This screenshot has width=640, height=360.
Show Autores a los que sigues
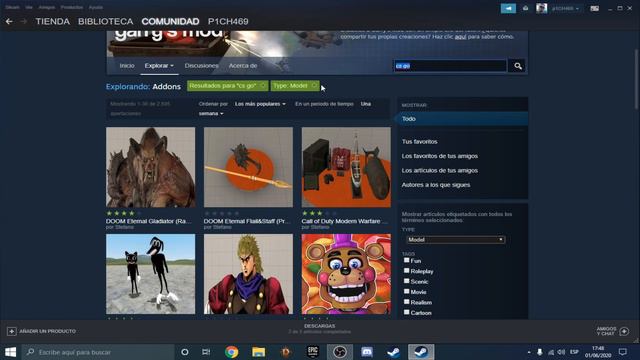pos(436,185)
